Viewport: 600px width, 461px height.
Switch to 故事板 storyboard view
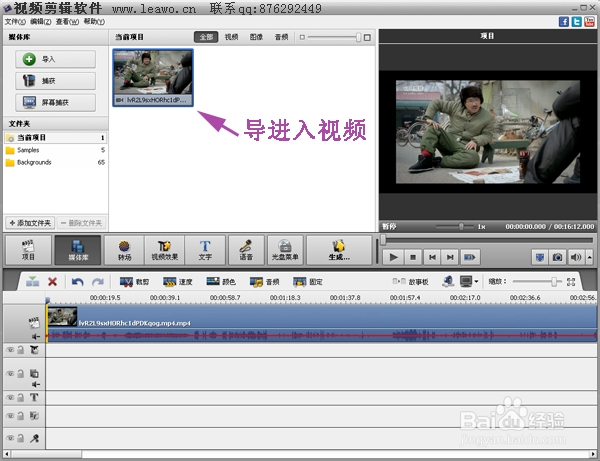point(410,282)
